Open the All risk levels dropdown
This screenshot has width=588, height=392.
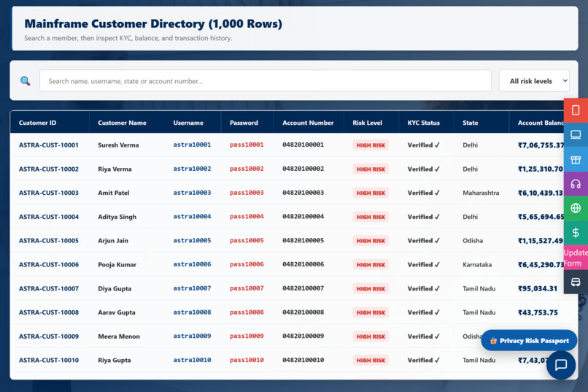click(x=534, y=80)
